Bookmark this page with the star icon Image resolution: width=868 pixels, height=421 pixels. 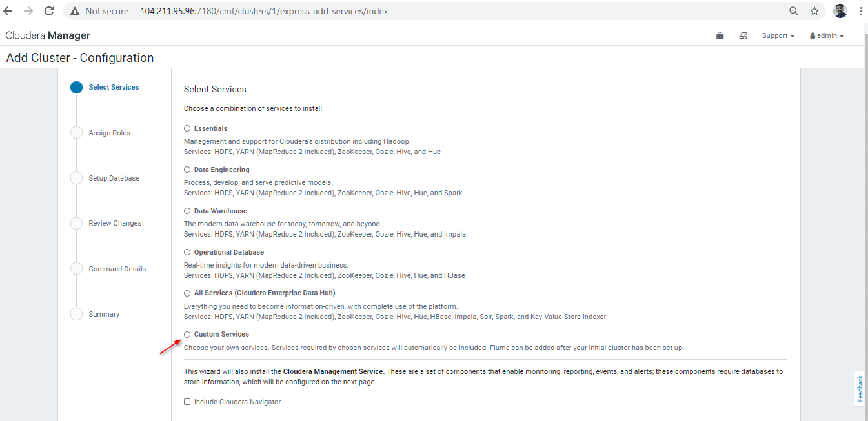click(x=814, y=11)
